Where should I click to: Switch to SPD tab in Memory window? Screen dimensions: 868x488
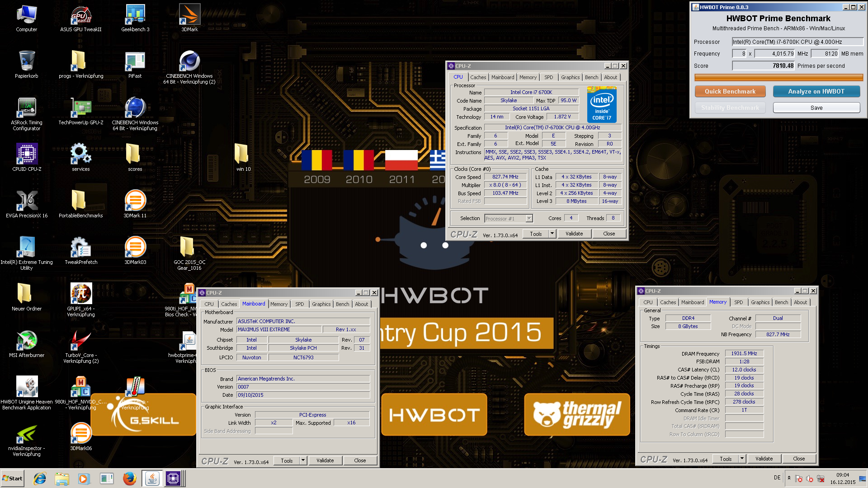coord(738,302)
